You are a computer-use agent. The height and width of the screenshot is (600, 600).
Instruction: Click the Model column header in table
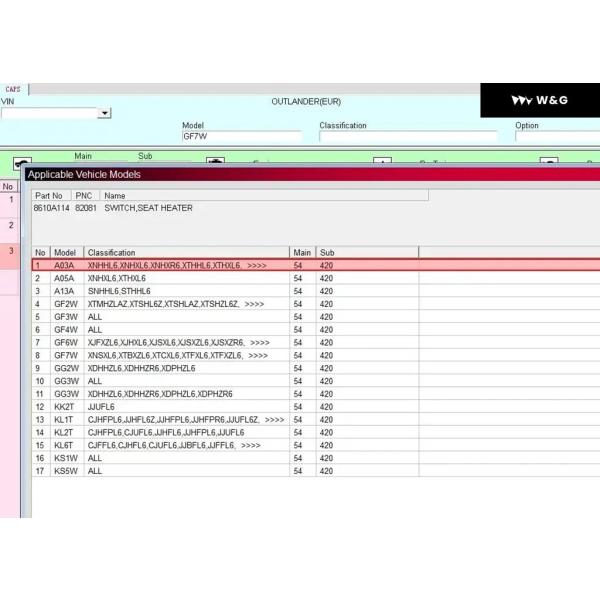(67, 253)
